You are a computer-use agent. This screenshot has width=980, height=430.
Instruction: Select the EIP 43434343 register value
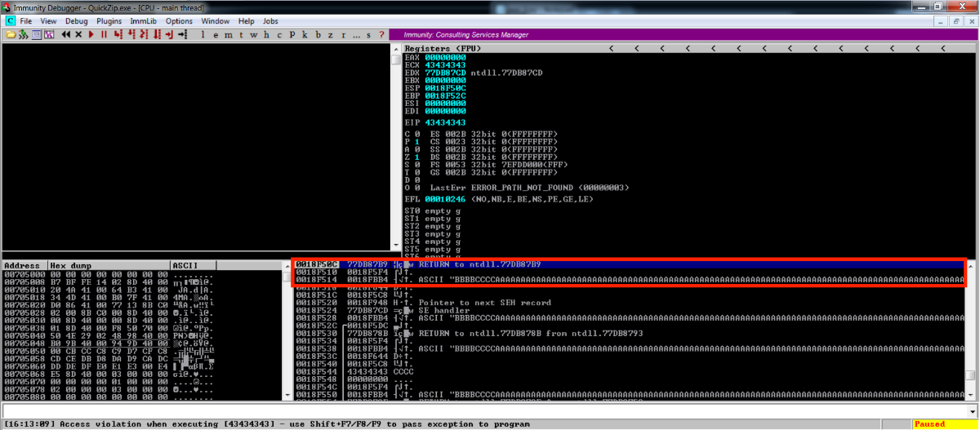[445, 122]
